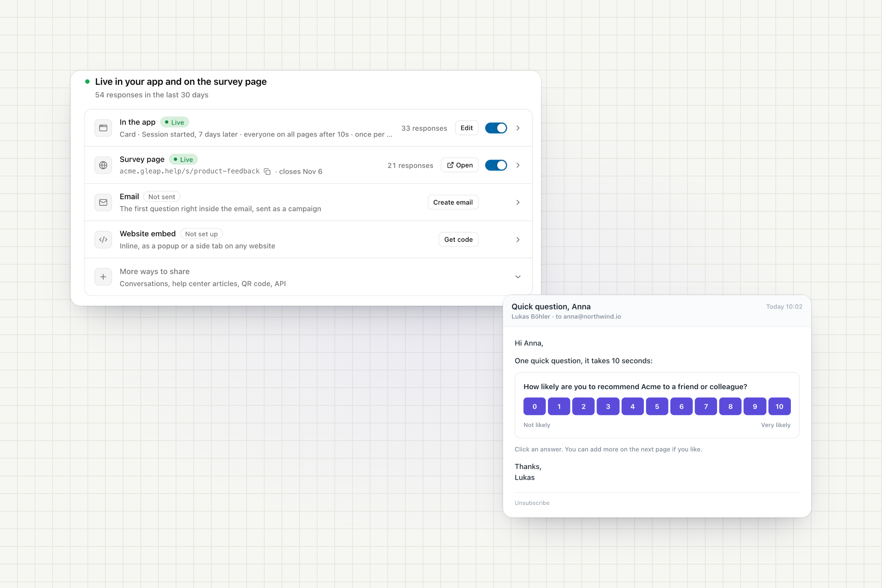882x588 pixels.
Task: Click the Unsubscribe link in the email
Action: [x=532, y=503]
